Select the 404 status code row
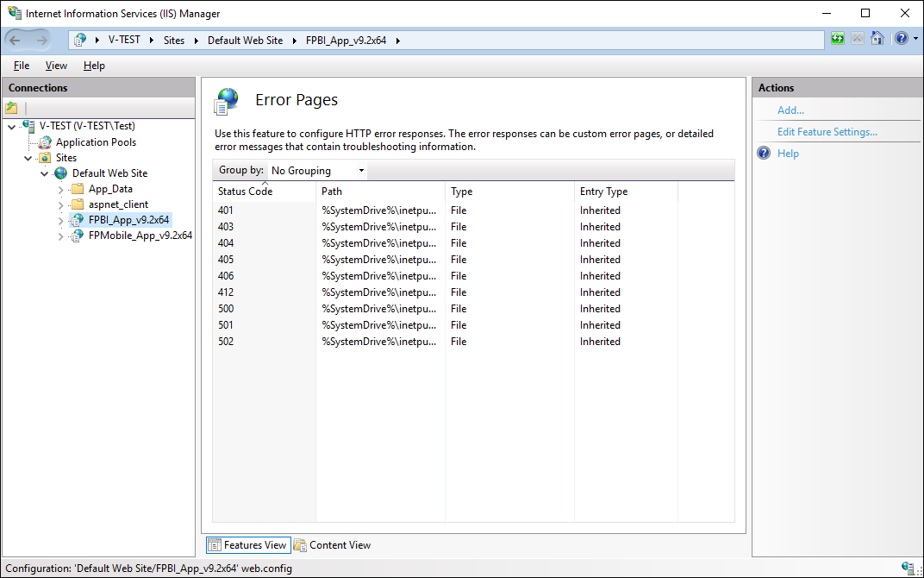924x578 pixels. point(226,243)
